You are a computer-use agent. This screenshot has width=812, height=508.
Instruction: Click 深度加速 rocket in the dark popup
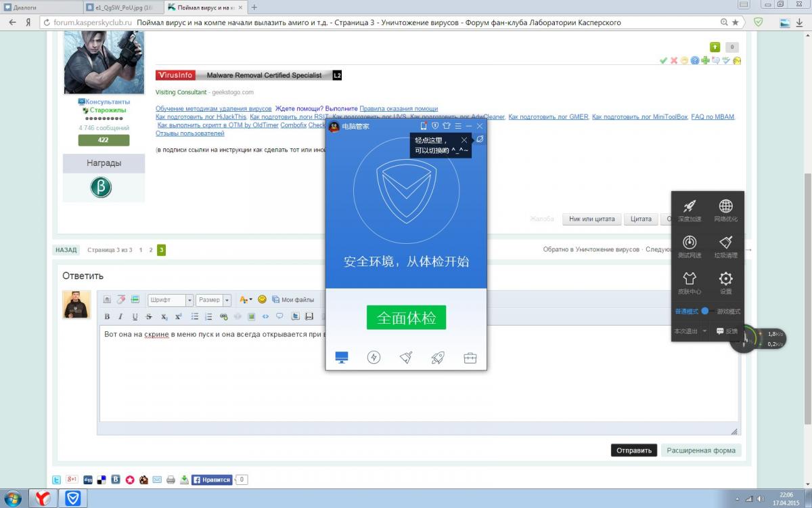(x=690, y=211)
